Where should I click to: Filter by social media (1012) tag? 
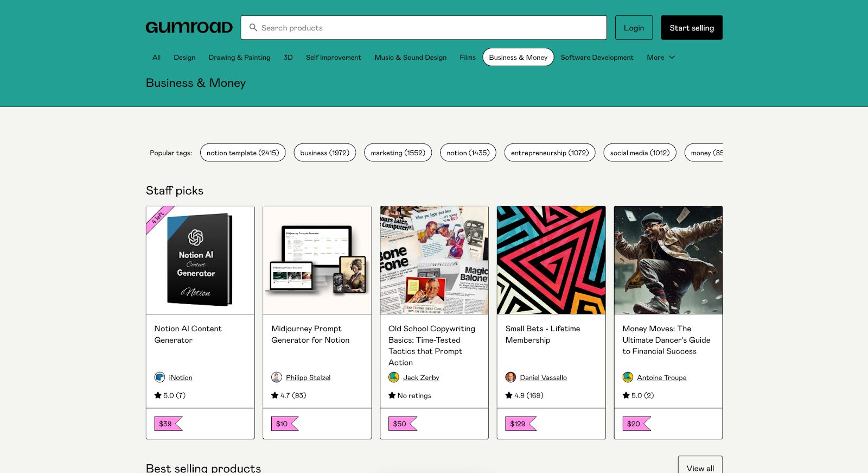[640, 153]
